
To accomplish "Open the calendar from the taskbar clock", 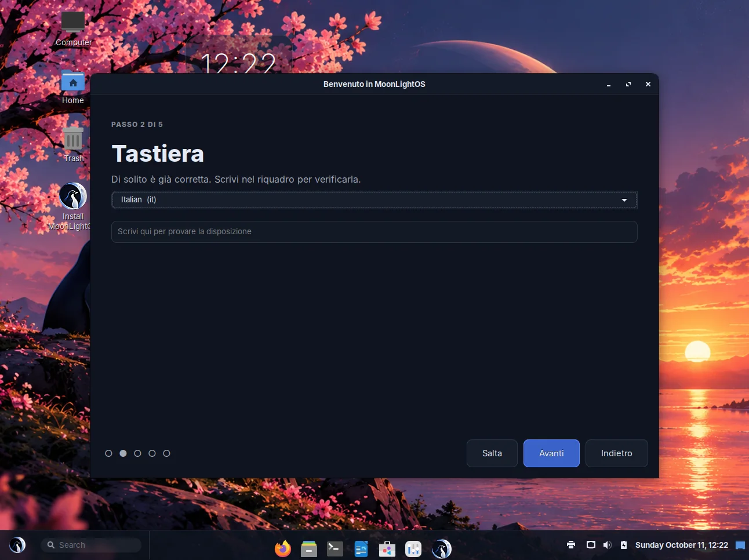I will [682, 545].
